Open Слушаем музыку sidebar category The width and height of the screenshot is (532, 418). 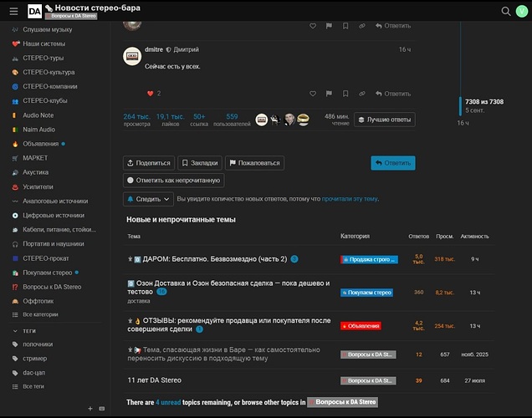(x=47, y=29)
